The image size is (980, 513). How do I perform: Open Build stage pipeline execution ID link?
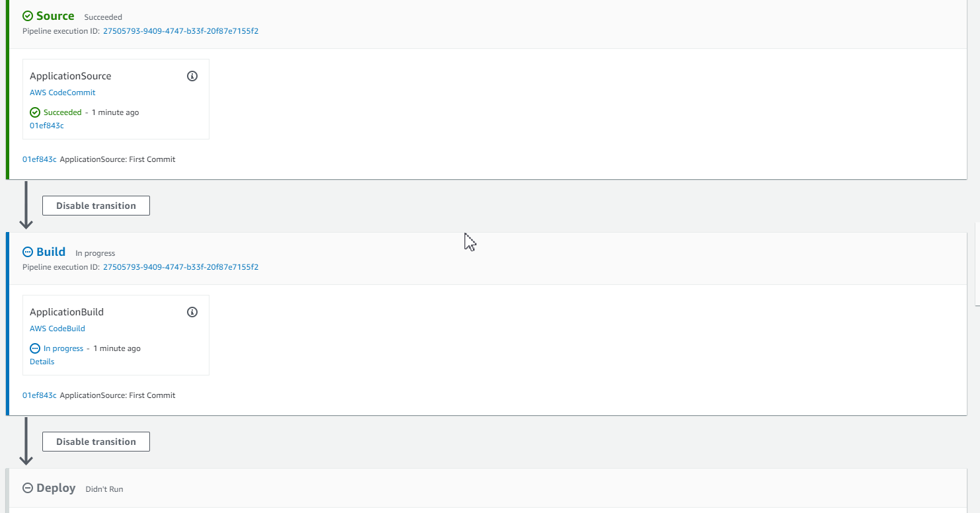coord(180,267)
